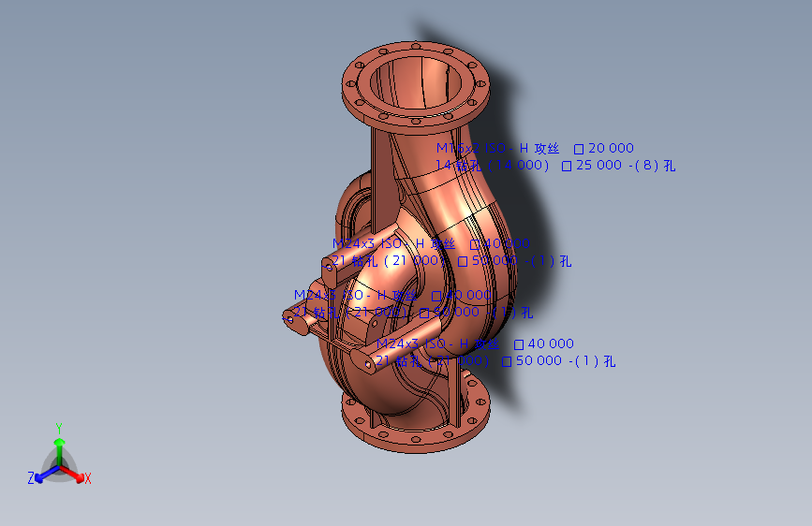
Task: Select the '14 钻孔 (14.000)' 8-hole callout line
Action: pos(555,166)
